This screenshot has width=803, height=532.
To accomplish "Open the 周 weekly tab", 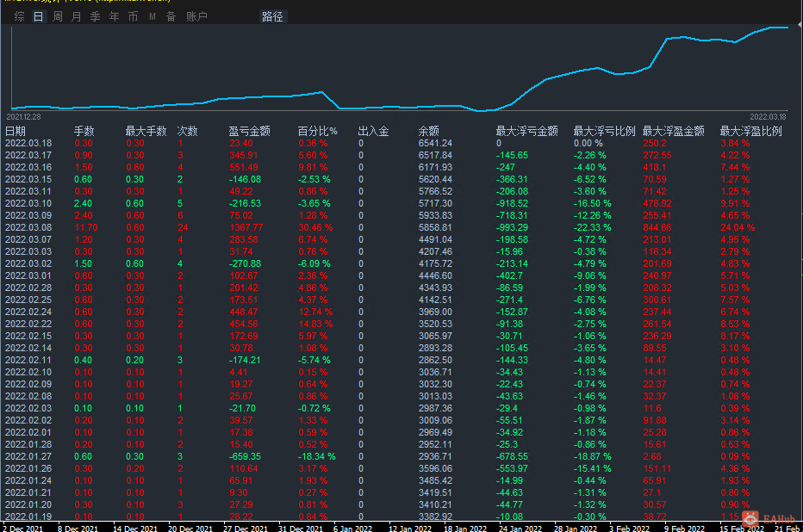I will click(58, 17).
